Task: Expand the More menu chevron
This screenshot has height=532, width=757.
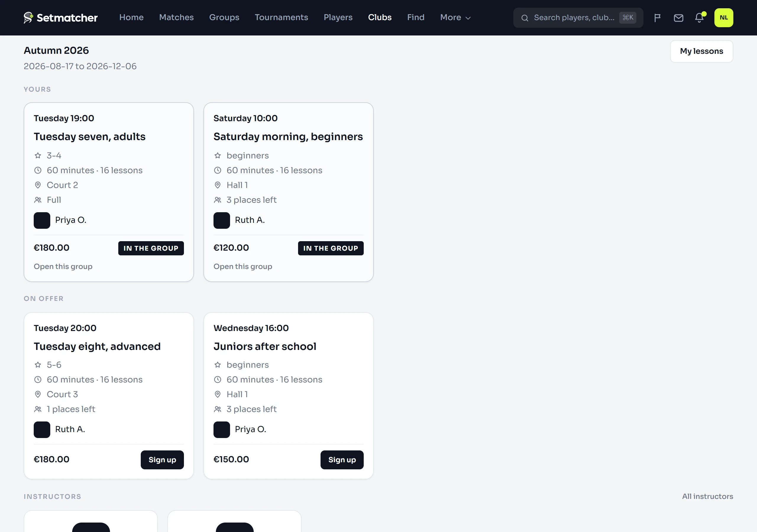Action: coord(468,18)
